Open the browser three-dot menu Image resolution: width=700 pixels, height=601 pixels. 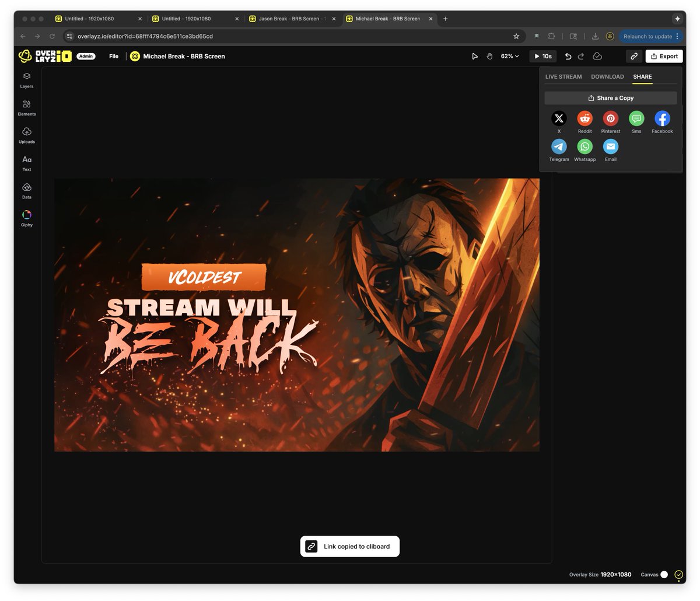click(677, 36)
